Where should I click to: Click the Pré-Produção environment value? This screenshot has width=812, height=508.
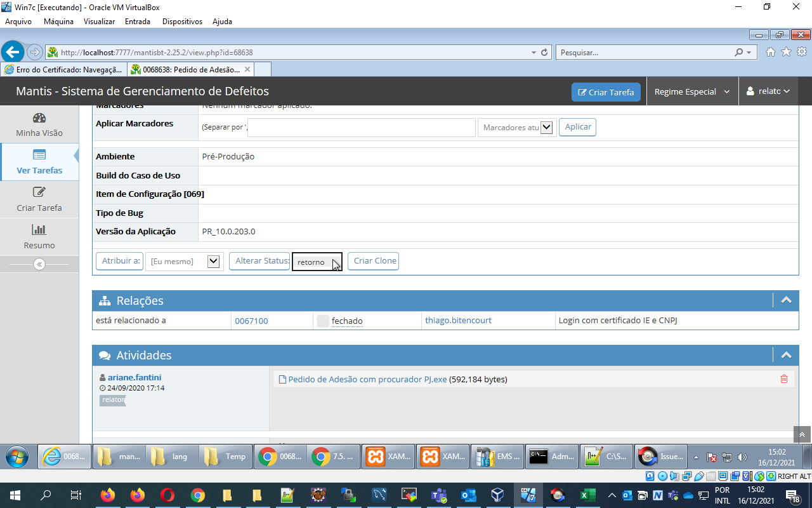(x=228, y=156)
